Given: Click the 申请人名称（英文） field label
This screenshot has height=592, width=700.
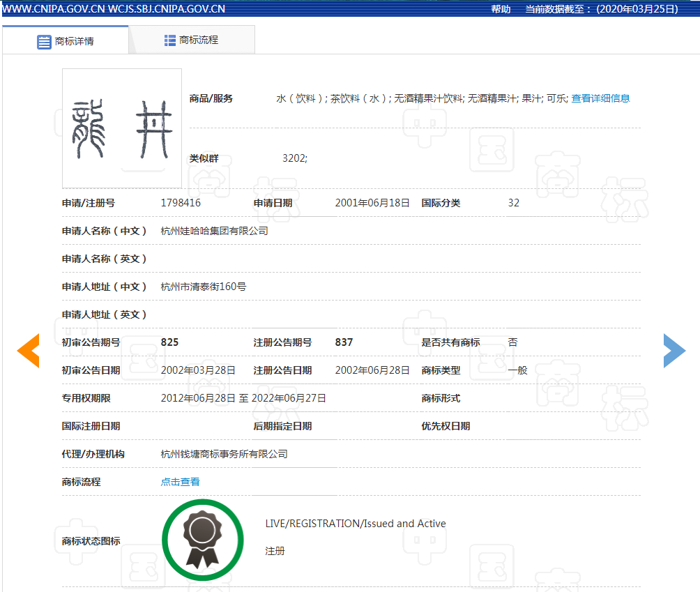Looking at the screenshot, I should click(104, 259).
